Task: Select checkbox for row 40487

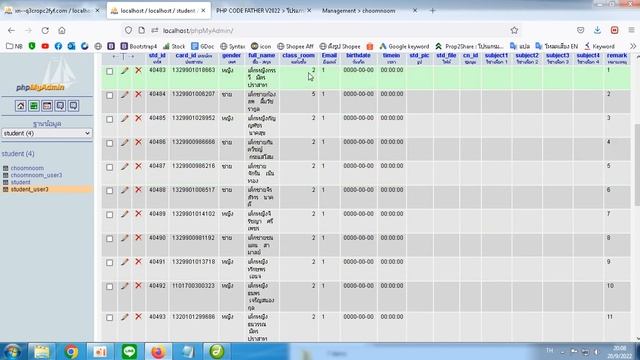Action: pos(109,167)
